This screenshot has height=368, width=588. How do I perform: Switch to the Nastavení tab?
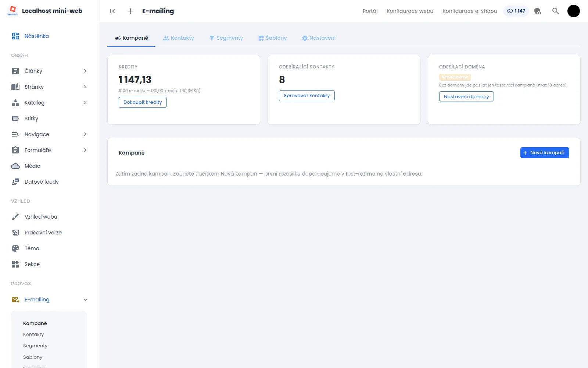(319, 38)
